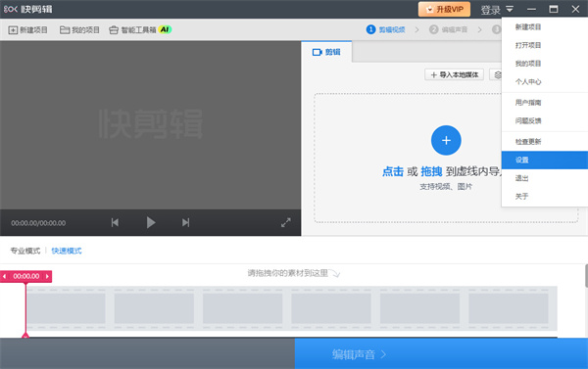Jump to previous frame in player
The image size is (588, 369).
pyautogui.click(x=115, y=222)
